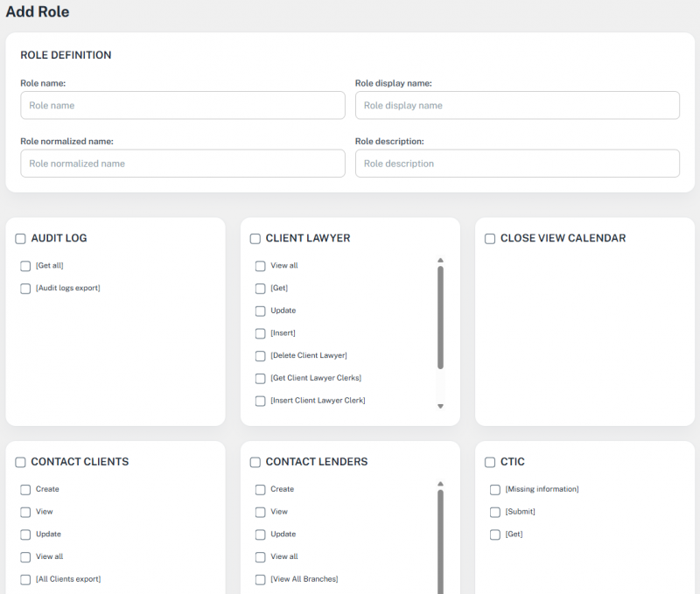Tick the CTIC Submit checkbox
The height and width of the screenshot is (594, 700).
(495, 513)
